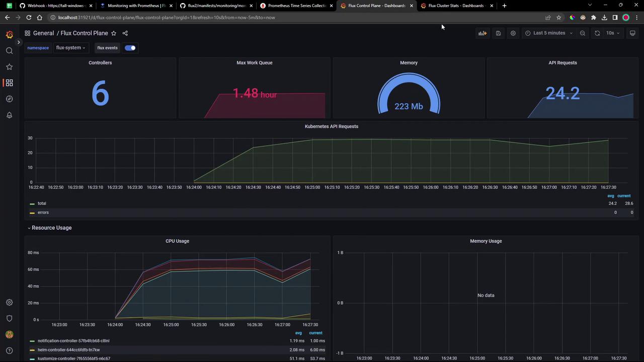Image resolution: width=644 pixels, height=362 pixels.
Task: Open the Explore compass icon
Action: pos(9,99)
